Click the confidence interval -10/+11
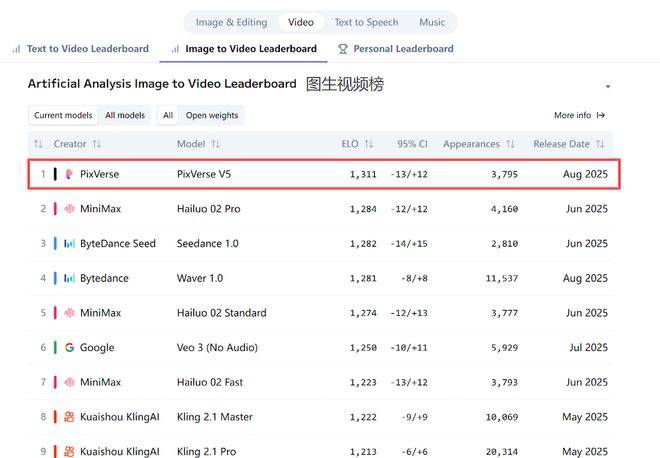This screenshot has height=458, width=660. [x=409, y=348]
